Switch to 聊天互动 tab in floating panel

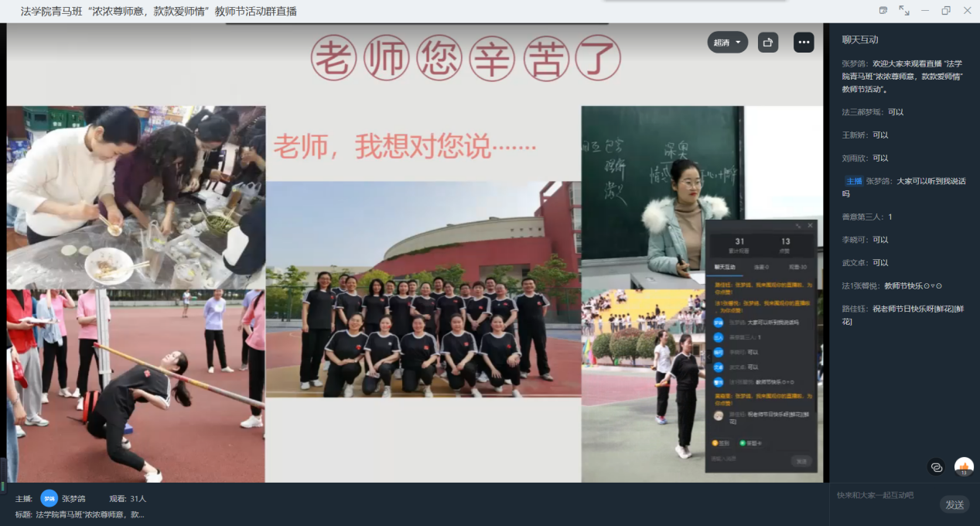pyautogui.click(x=725, y=267)
